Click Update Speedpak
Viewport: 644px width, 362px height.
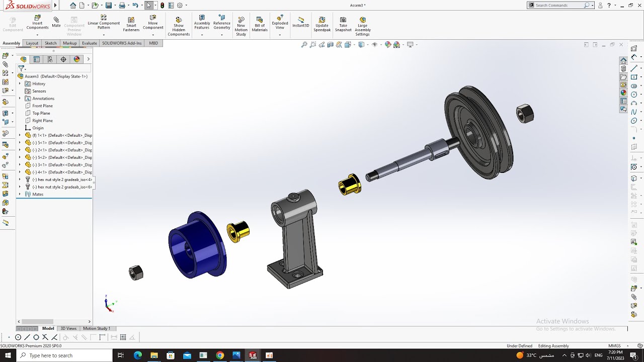point(322,24)
